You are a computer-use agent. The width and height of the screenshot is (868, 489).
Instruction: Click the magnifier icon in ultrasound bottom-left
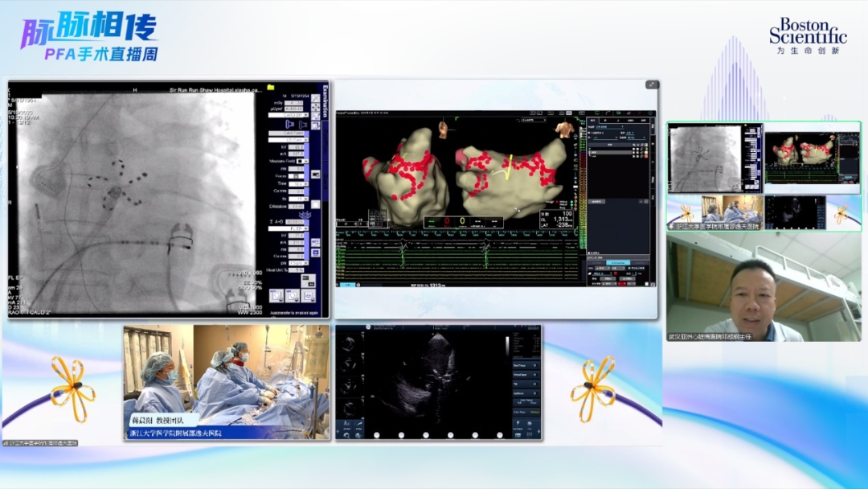pos(346,434)
